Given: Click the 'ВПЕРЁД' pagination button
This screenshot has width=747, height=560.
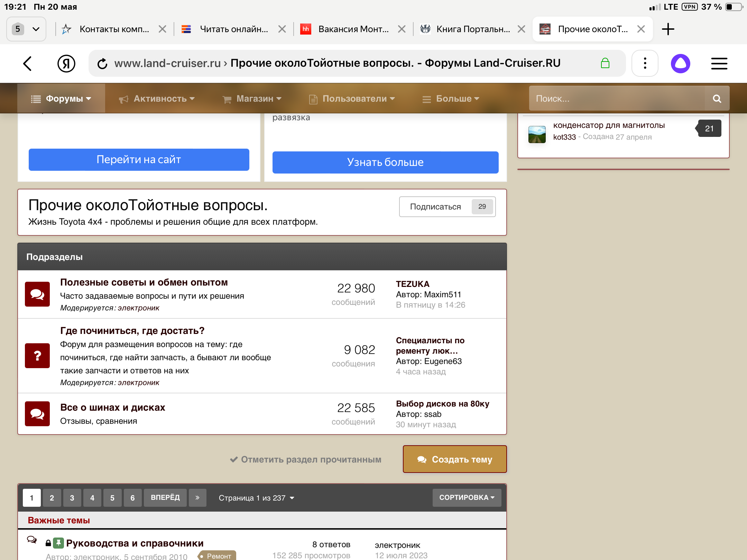Looking at the screenshot, I should [x=165, y=497].
